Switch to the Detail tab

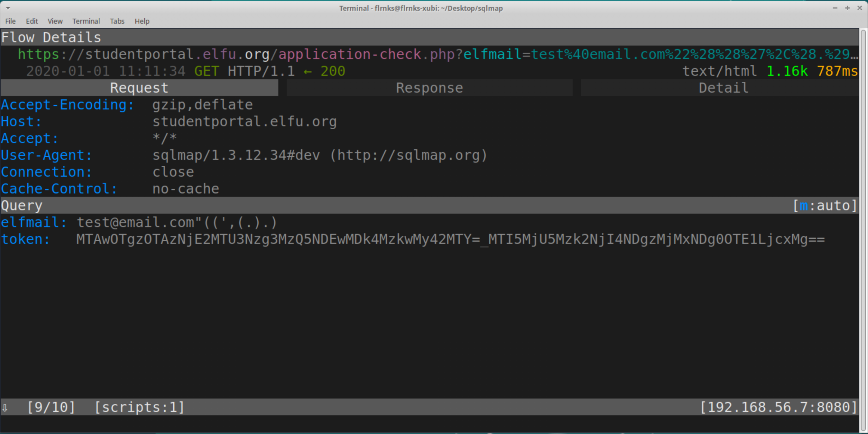coord(723,88)
